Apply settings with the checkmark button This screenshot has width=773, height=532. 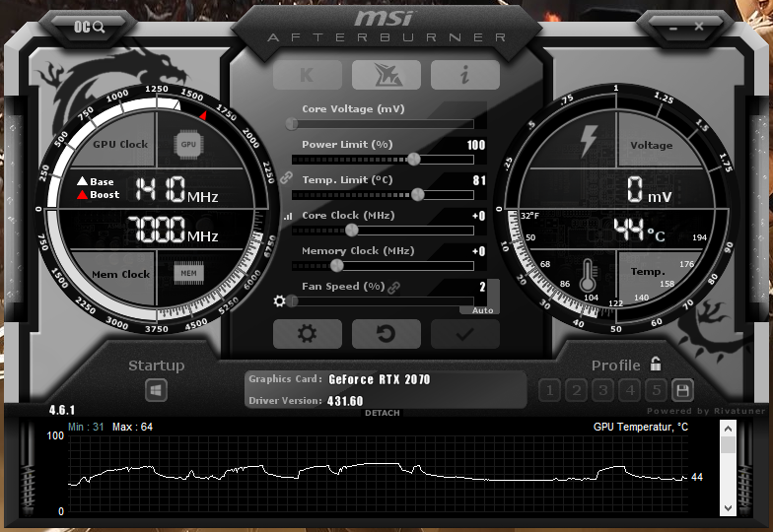pyautogui.click(x=465, y=333)
